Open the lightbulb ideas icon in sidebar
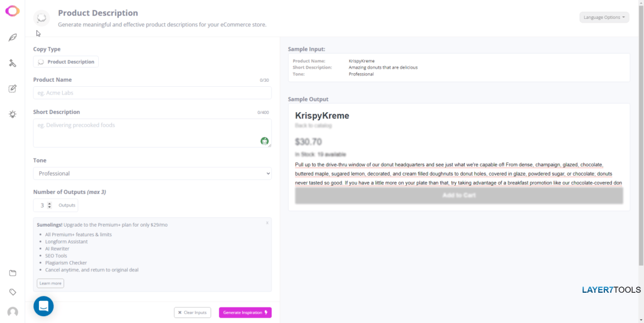The height and width of the screenshot is (323, 644). click(13, 114)
